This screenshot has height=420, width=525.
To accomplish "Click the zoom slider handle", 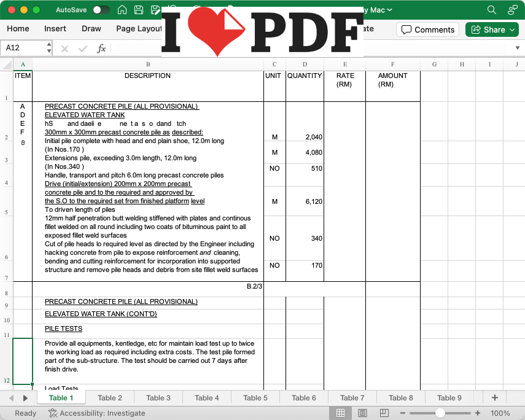I will (440, 413).
